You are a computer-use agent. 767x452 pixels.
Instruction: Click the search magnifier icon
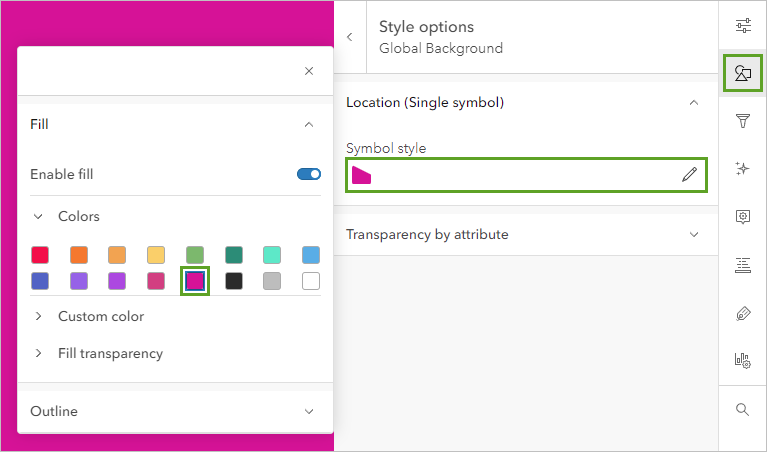[743, 409]
